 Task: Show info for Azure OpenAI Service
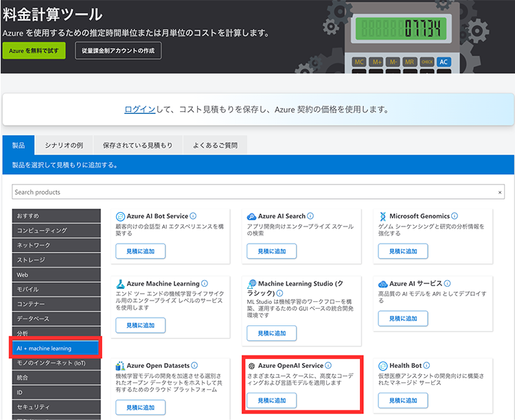(x=328, y=366)
